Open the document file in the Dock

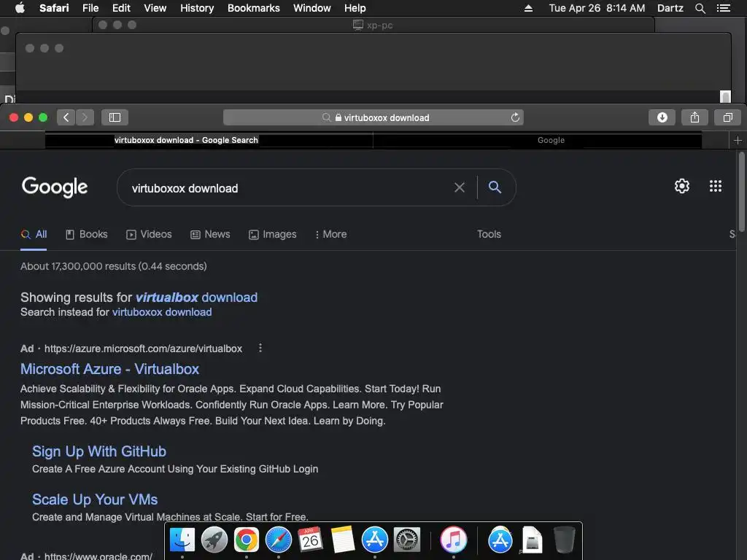pyautogui.click(x=532, y=540)
